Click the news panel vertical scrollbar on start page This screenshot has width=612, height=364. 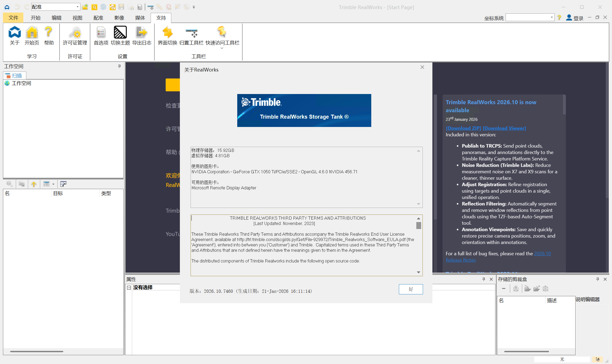click(564, 104)
